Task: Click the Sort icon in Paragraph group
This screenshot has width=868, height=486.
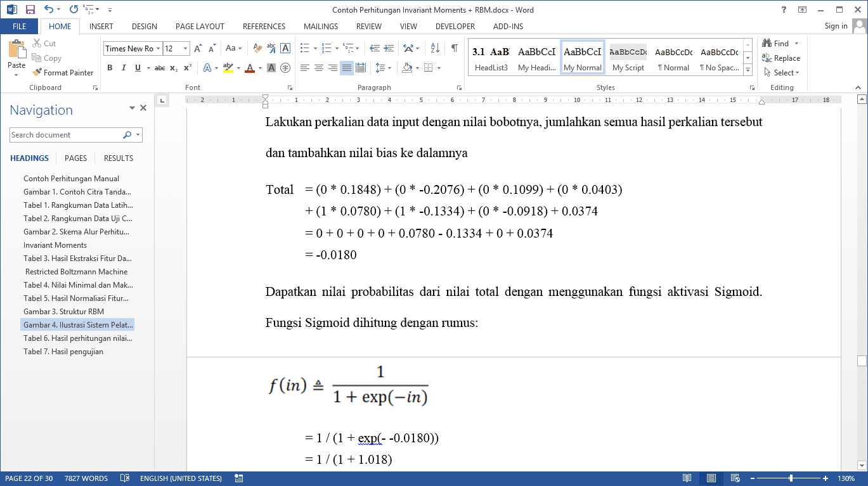Action: (x=435, y=48)
